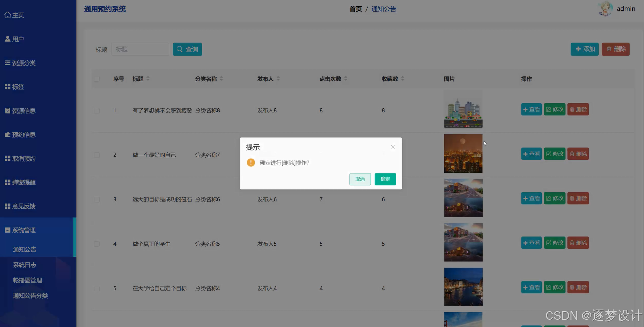644x327 pixels.
Task: Open the harbor night thumbnail in row 5
Action: click(x=463, y=287)
